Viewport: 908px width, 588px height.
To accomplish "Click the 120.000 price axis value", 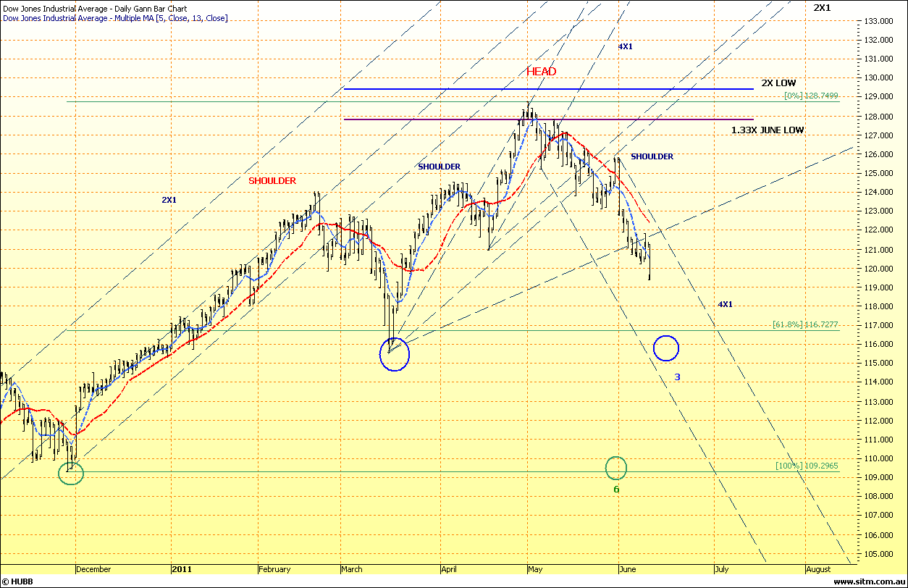I will coord(877,269).
